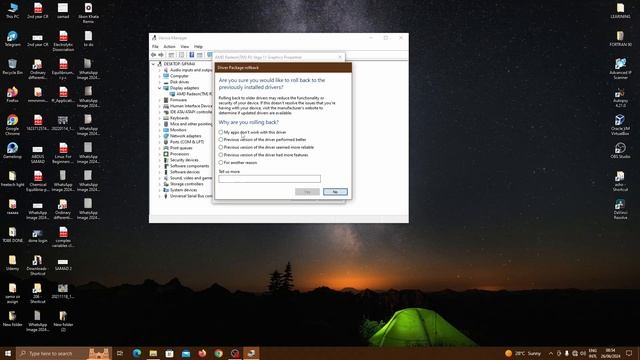Click the DaVinci Resolve desktop icon

pos(620,209)
